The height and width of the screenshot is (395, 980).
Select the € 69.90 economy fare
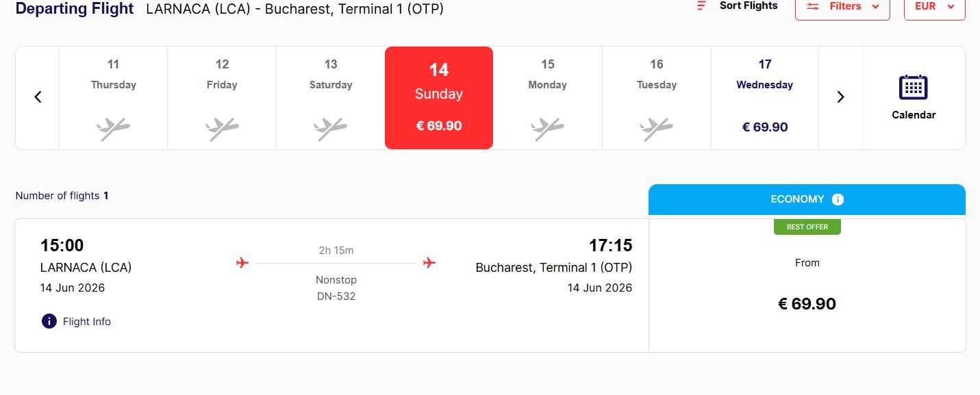tap(807, 304)
